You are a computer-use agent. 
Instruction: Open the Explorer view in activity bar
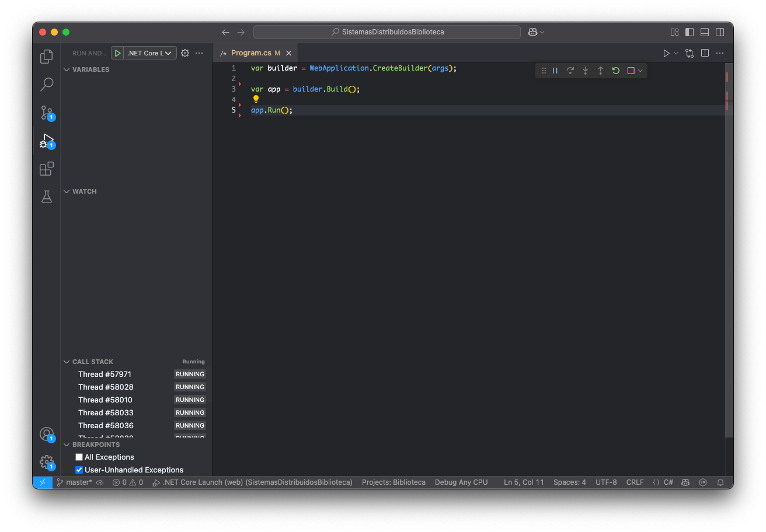(x=47, y=57)
